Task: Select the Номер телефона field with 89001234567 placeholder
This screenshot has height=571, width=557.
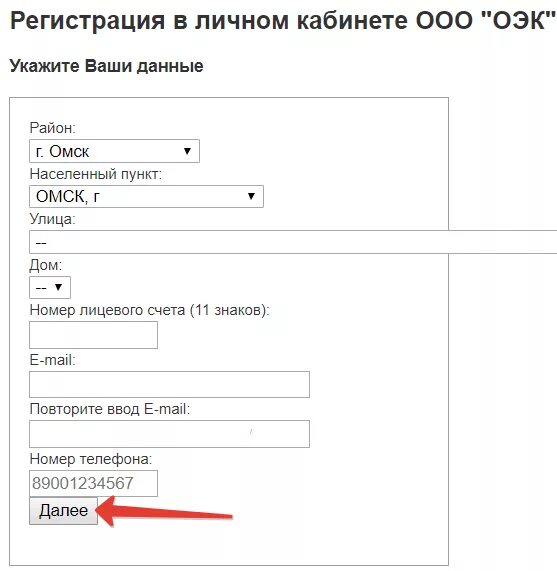Action: coord(94,484)
